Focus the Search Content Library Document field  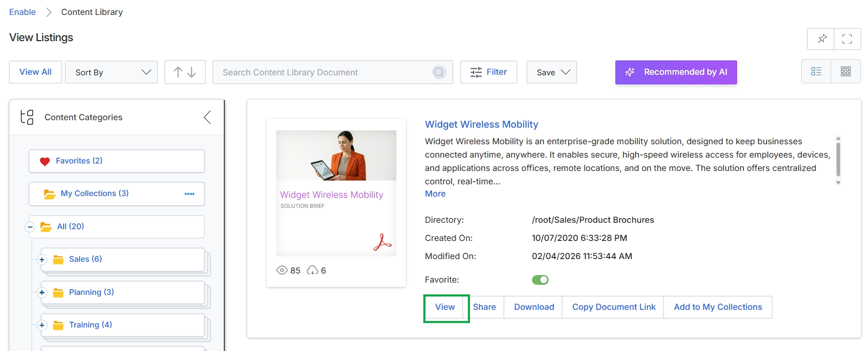(332, 72)
